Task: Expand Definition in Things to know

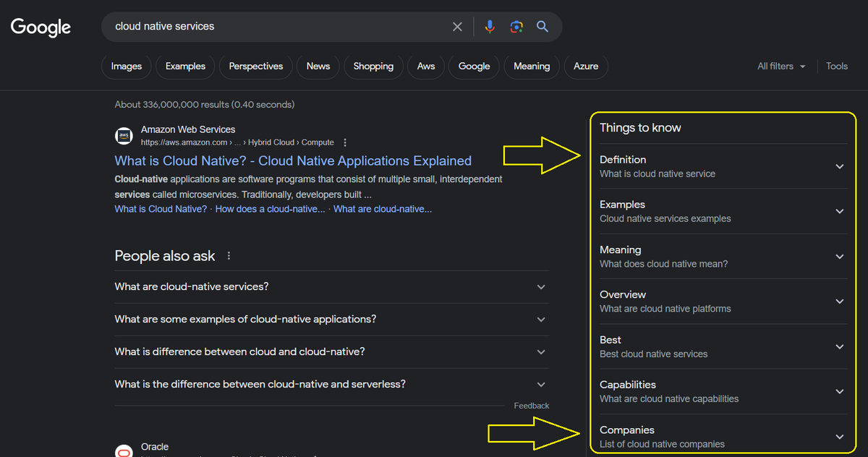Action: coord(723,166)
